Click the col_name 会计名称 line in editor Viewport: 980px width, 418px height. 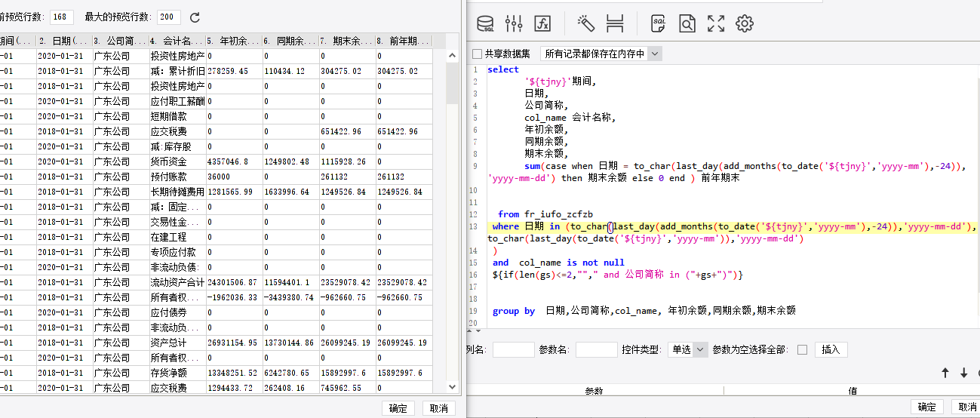(570, 118)
